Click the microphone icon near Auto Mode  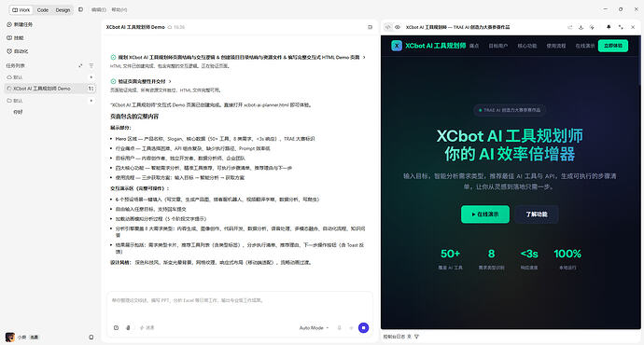point(339,328)
